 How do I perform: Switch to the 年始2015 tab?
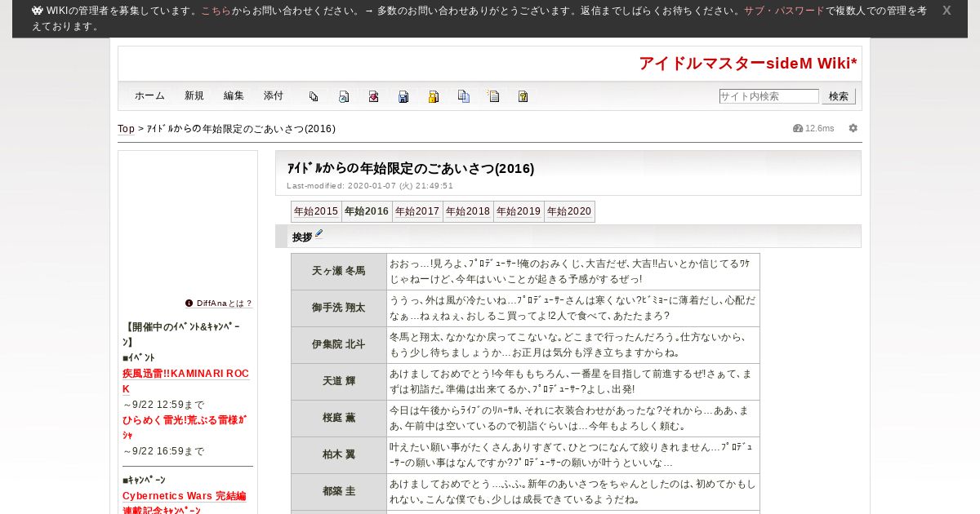pos(316,211)
